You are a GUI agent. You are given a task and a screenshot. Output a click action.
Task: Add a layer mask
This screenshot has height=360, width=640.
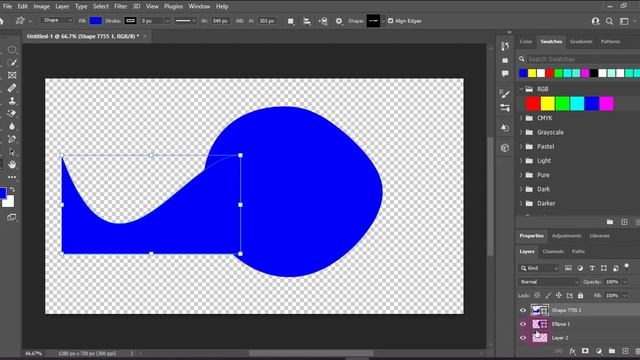pyautogui.click(x=585, y=351)
